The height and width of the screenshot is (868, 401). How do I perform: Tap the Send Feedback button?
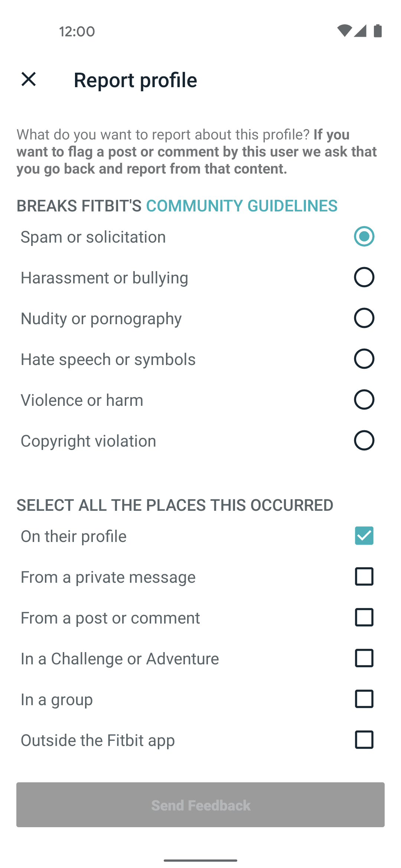[200, 805]
